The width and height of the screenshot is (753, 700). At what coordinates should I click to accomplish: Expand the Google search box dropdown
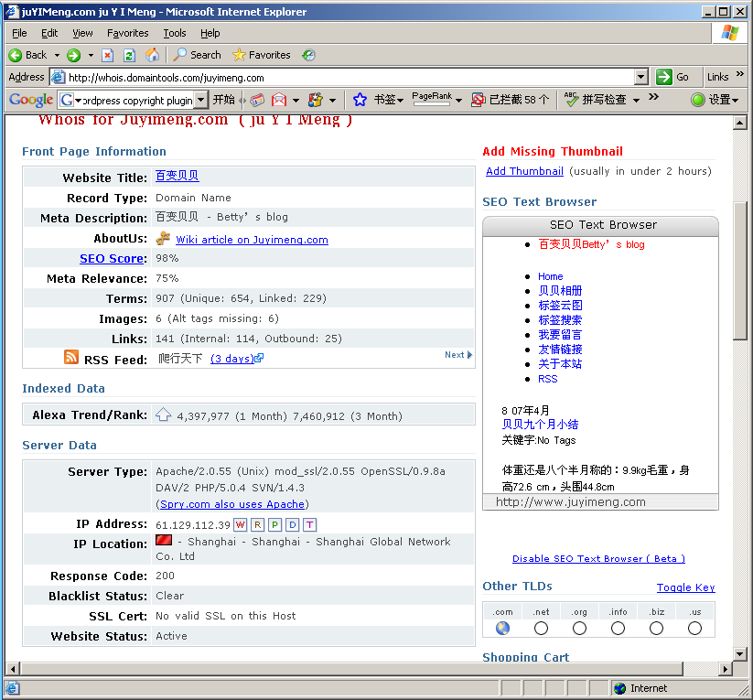click(x=201, y=100)
